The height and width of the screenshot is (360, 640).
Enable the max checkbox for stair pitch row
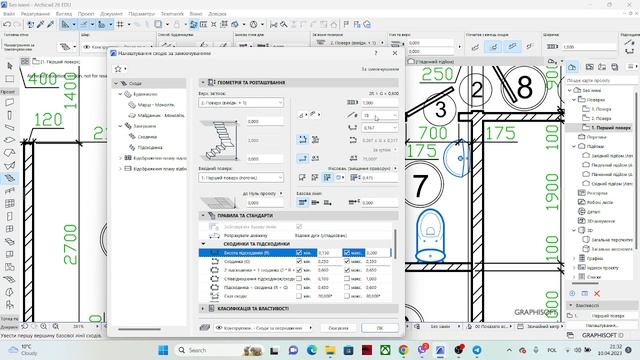coord(347,296)
